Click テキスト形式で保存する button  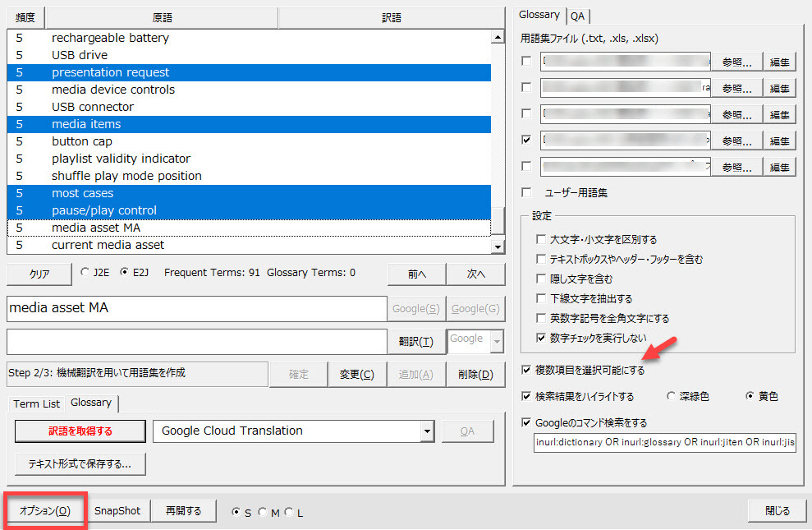click(x=80, y=464)
